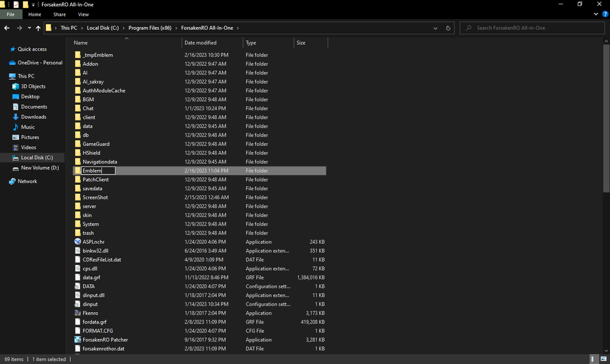Switch to the View ribbon tab
Screen dimensions: 610x364
coord(84,14)
